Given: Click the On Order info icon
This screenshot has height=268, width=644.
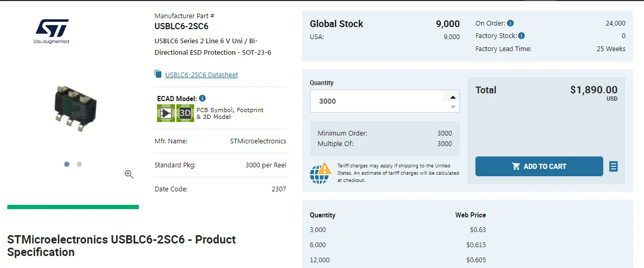Looking at the screenshot, I should click(x=510, y=23).
